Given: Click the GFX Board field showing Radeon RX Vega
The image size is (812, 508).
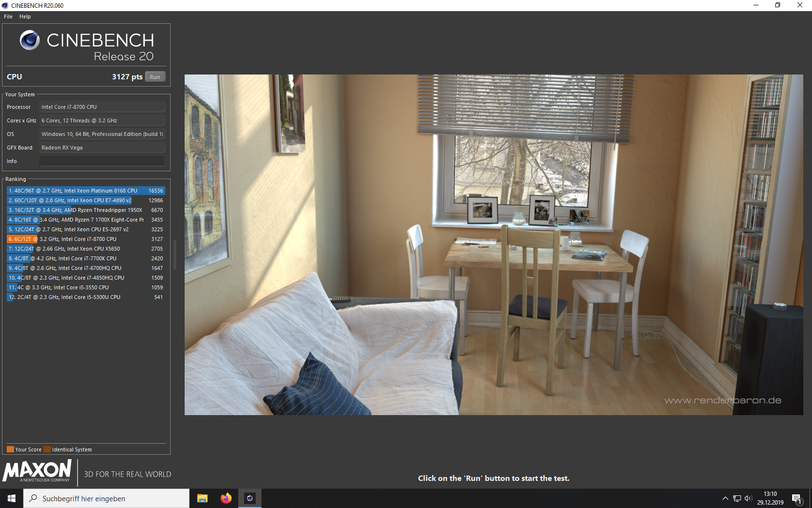Looking at the screenshot, I should 102,148.
